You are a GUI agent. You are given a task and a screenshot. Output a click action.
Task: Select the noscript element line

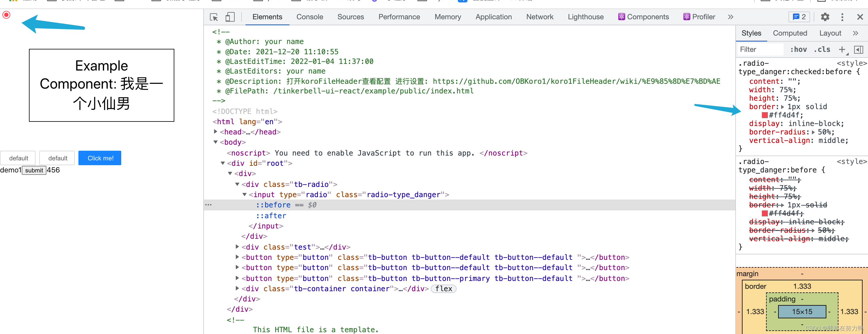pos(377,153)
